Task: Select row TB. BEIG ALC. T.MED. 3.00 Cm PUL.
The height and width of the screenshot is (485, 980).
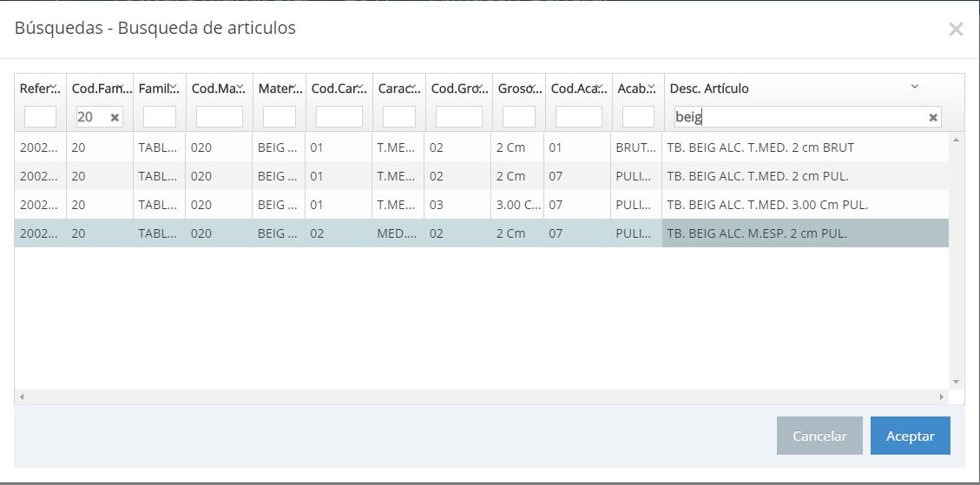Action: (x=481, y=205)
